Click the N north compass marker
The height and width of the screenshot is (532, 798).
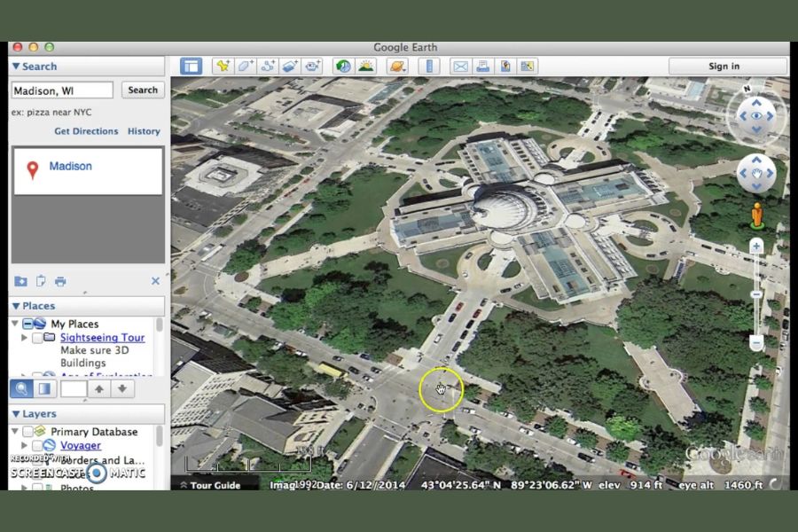point(747,89)
